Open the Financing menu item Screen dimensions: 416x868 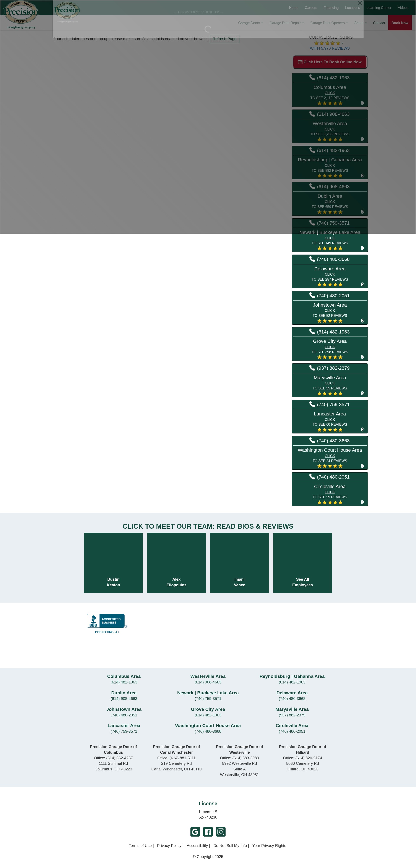331,8
